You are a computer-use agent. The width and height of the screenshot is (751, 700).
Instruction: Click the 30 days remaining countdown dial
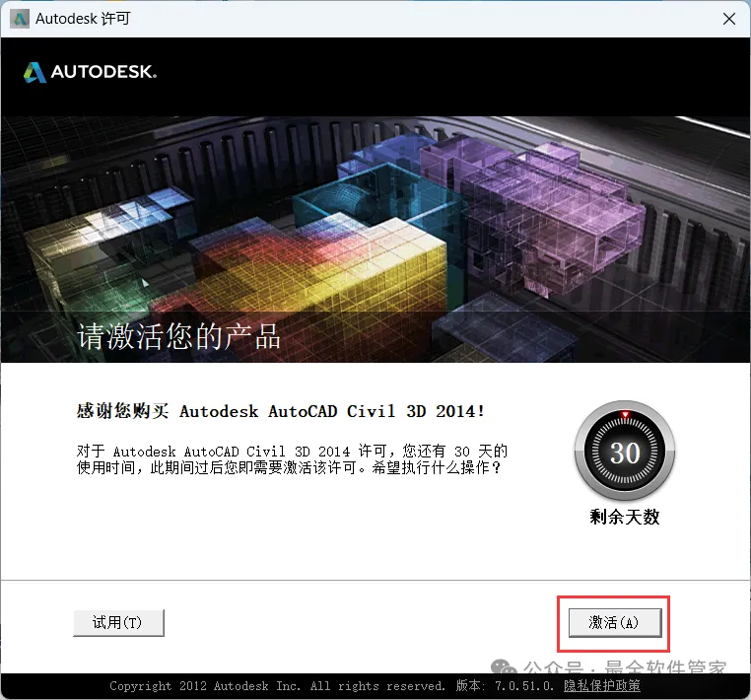[625, 451]
